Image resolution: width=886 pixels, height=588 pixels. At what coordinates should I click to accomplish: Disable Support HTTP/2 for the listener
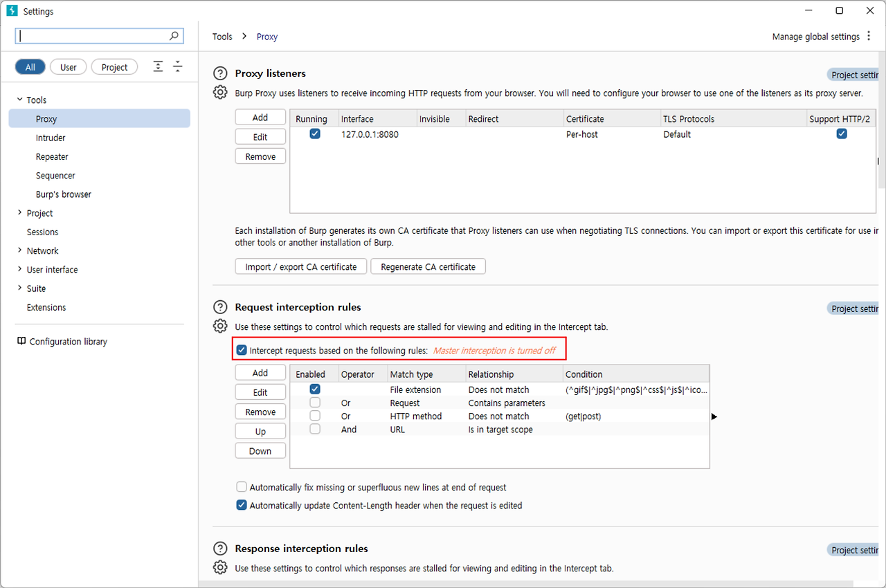[x=842, y=134]
